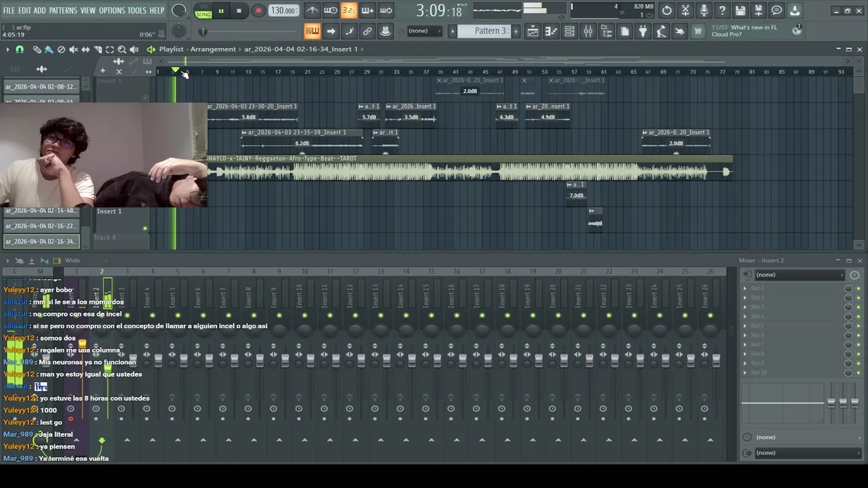Open the Piano roll view icon
The image size is (868, 488).
point(551,31)
